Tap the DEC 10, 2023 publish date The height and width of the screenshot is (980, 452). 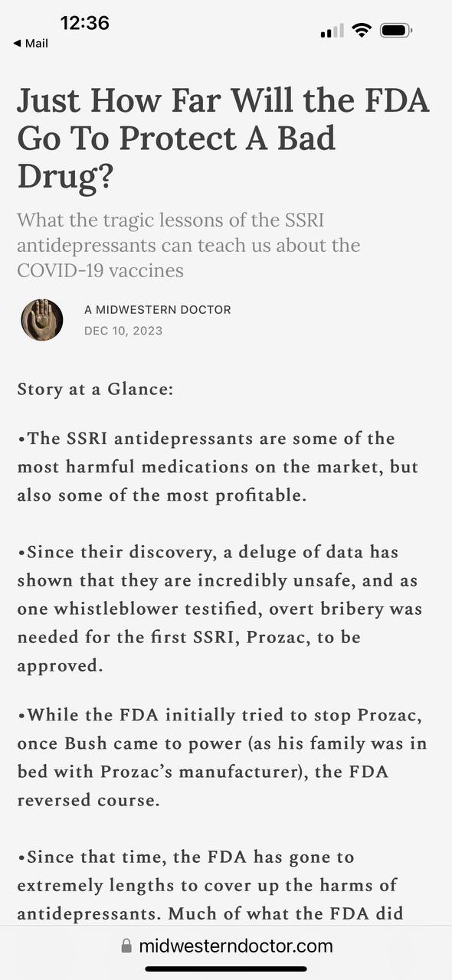tap(123, 331)
